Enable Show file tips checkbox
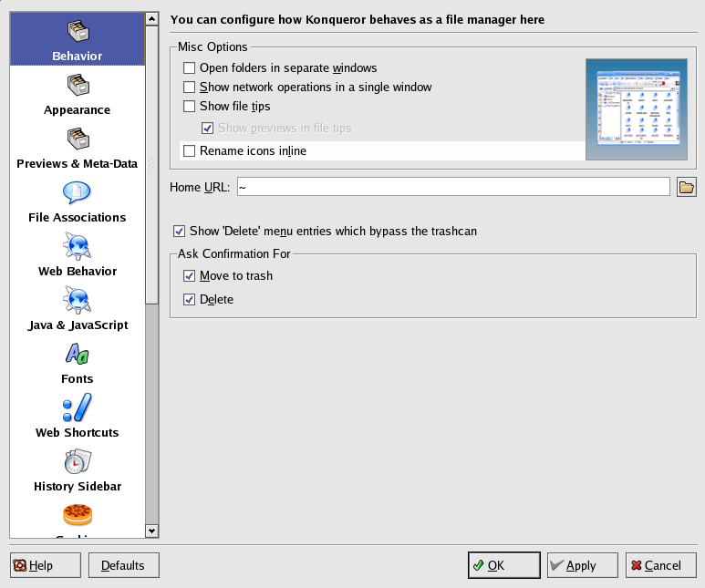 tap(190, 106)
